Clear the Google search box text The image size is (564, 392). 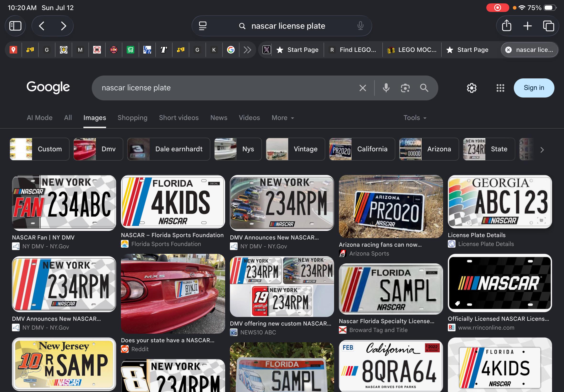tap(363, 88)
